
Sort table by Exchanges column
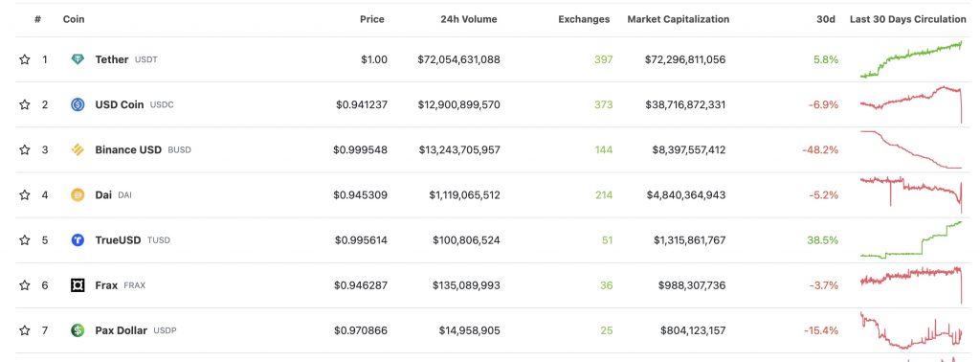point(584,19)
